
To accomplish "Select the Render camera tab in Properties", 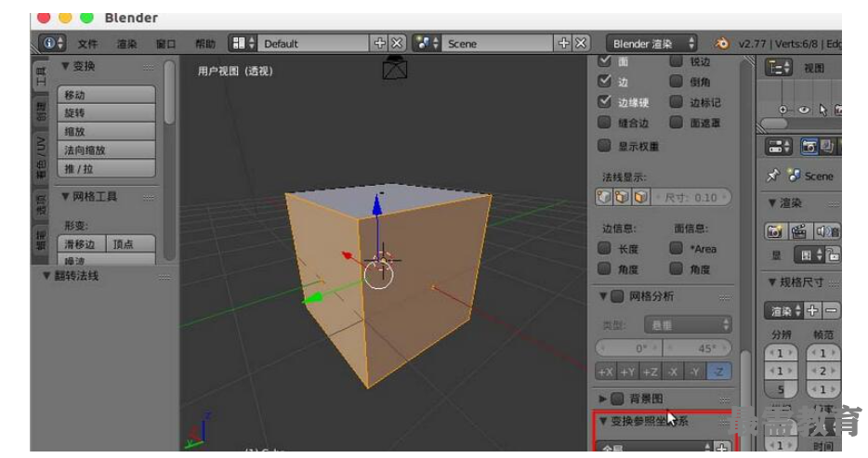I will click(809, 147).
